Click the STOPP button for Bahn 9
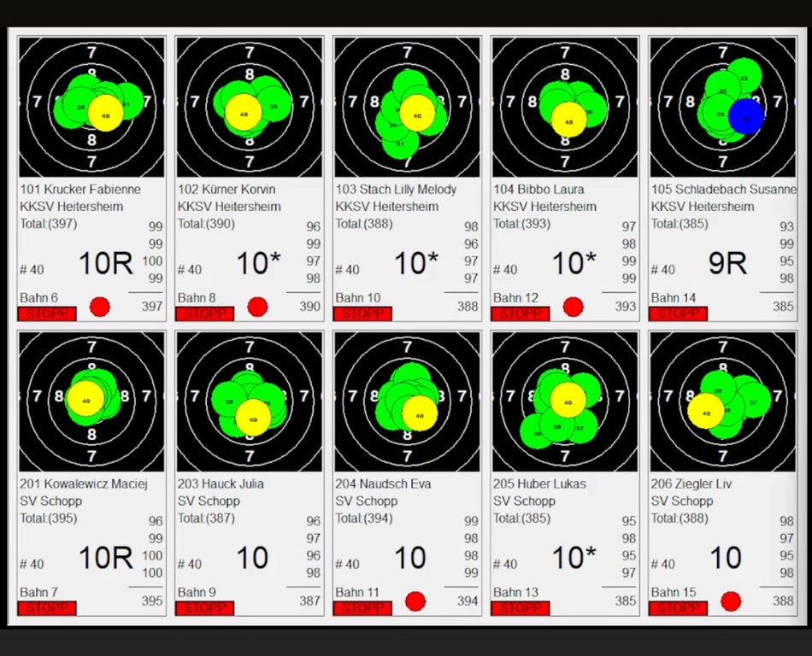Viewport: 812px width, 656px height. pos(205,608)
